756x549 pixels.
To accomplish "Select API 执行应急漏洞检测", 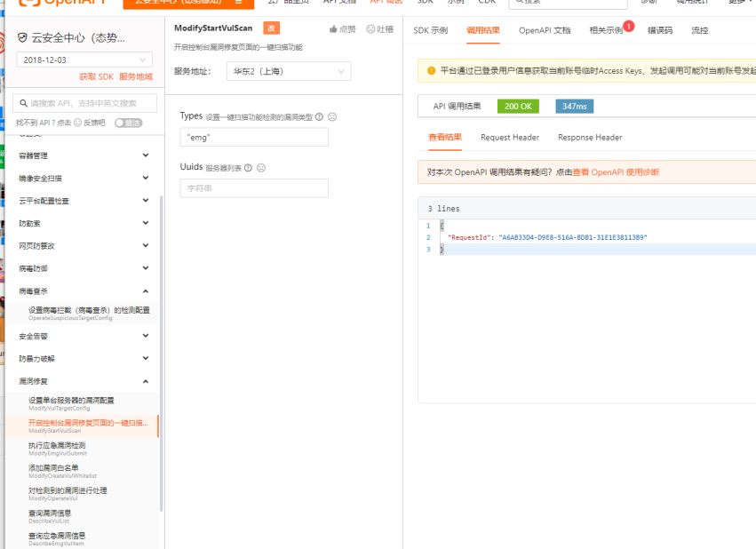I will (x=82, y=449).
